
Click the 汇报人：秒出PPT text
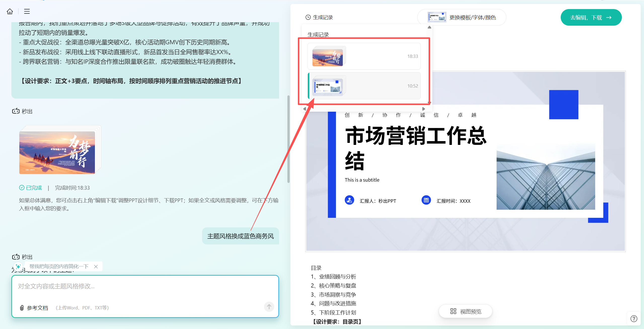coord(378,201)
